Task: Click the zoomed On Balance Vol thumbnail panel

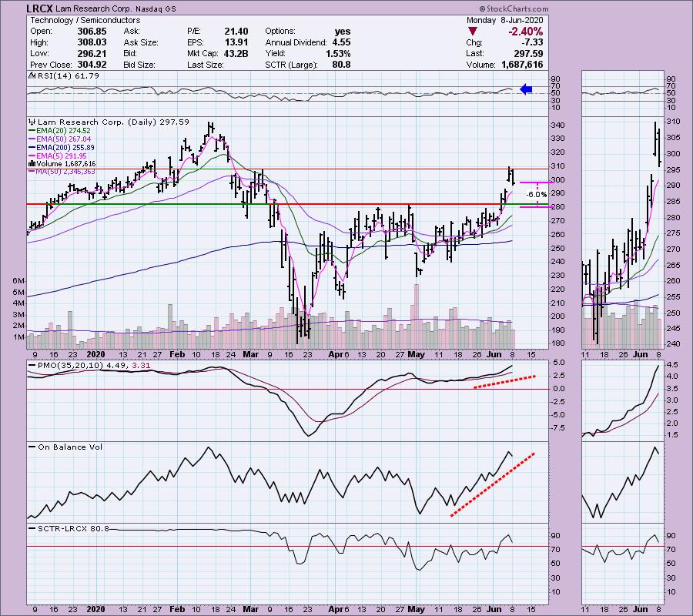Action: coord(622,482)
